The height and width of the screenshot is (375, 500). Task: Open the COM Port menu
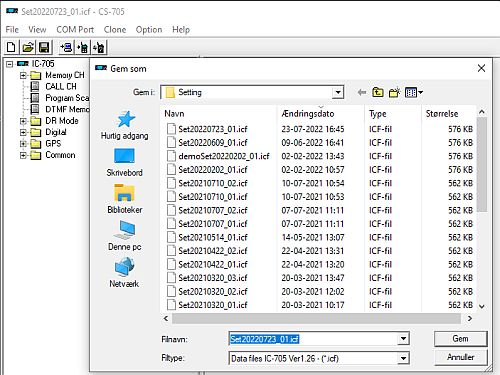pos(75,30)
